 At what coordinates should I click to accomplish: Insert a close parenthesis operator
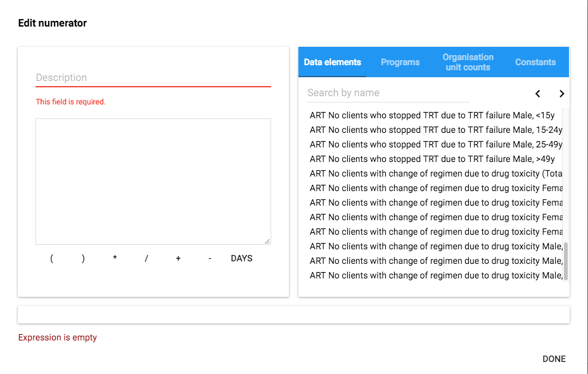pyautogui.click(x=83, y=258)
